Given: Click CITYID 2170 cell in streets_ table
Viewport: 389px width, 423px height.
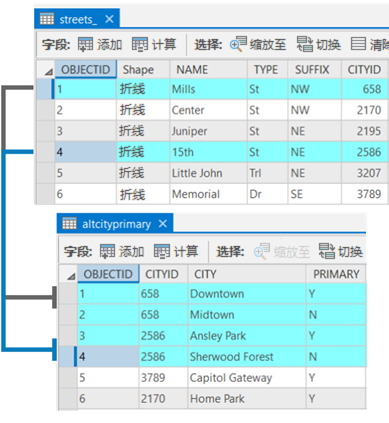Looking at the screenshot, I should (365, 110).
